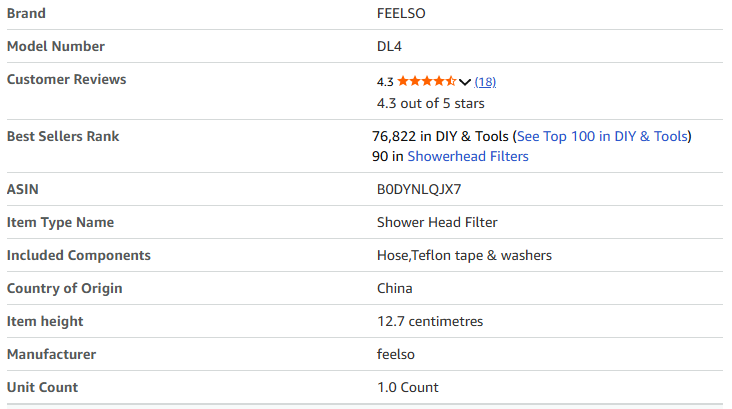Click the Best Sellers Rank label
This screenshot has height=409, width=732.
click(x=63, y=136)
